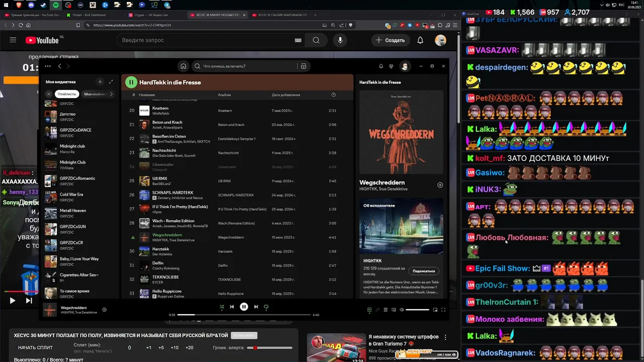Viewport: 644px width, 362px height.
Task: Open Spotify notifications bell
Action: coord(381,66)
